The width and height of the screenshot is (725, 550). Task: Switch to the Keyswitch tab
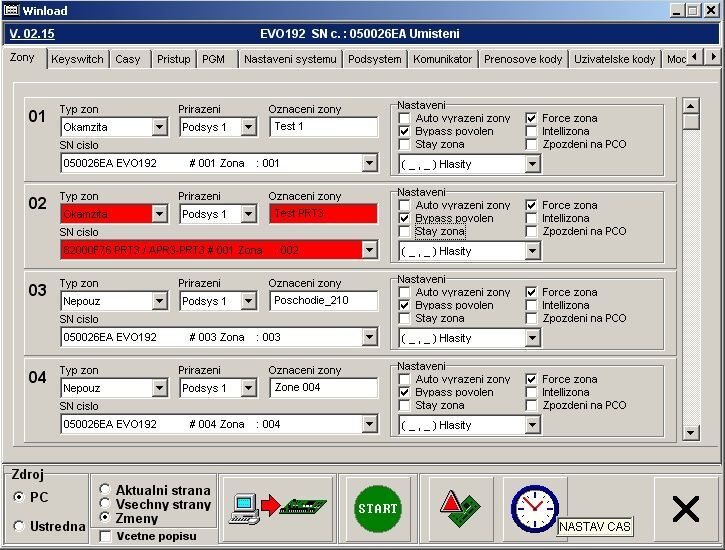click(x=77, y=59)
